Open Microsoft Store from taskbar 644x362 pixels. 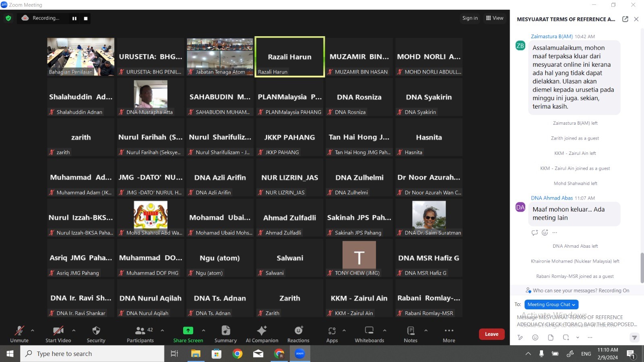tap(217, 354)
